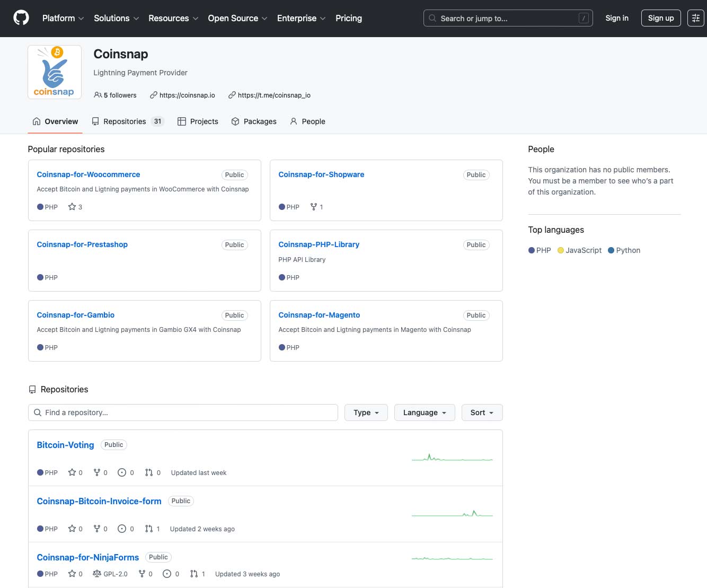Open the Language filter dropdown
Viewport: 707px width, 588px height.
(x=424, y=413)
